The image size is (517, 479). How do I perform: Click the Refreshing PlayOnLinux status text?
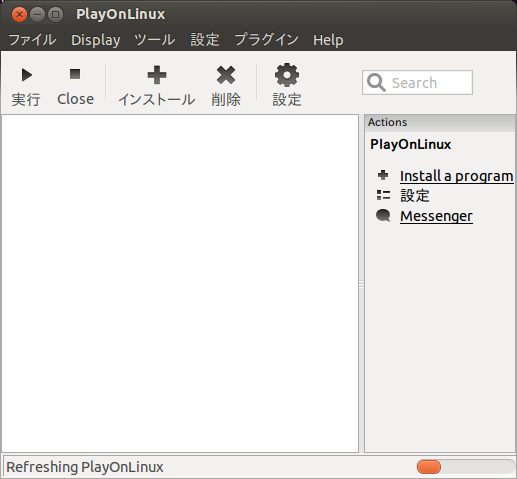[x=85, y=467]
